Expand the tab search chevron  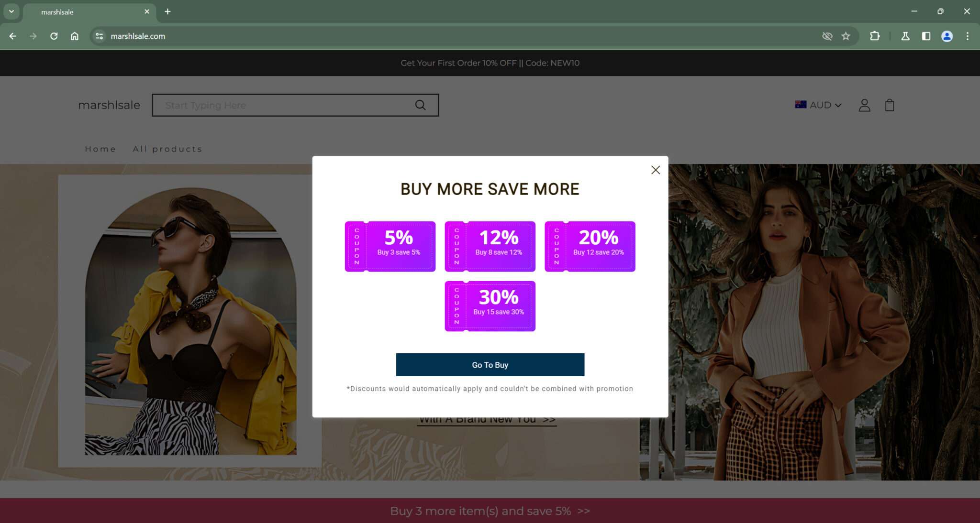11,11
